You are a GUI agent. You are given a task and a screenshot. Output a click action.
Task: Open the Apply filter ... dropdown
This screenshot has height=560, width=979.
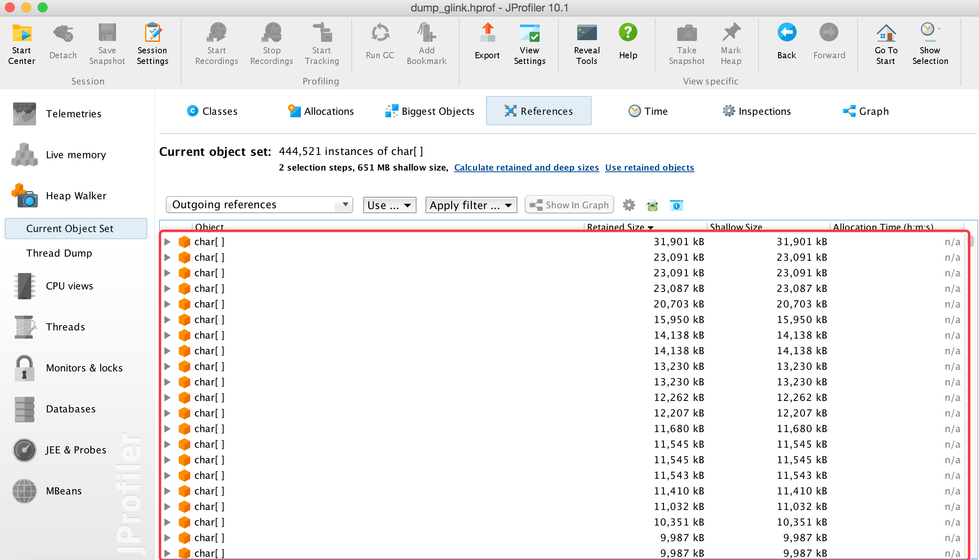pyautogui.click(x=471, y=205)
